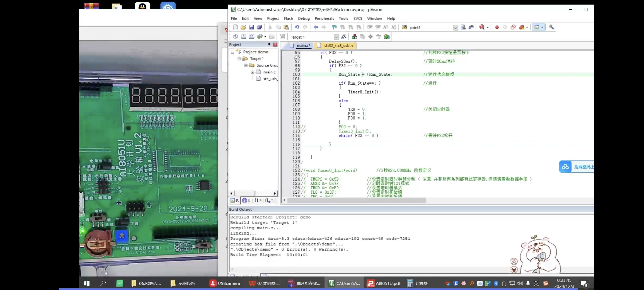This screenshot has height=290, width=644.
Task: Click the Undo arrow icon
Action: coord(297,27)
